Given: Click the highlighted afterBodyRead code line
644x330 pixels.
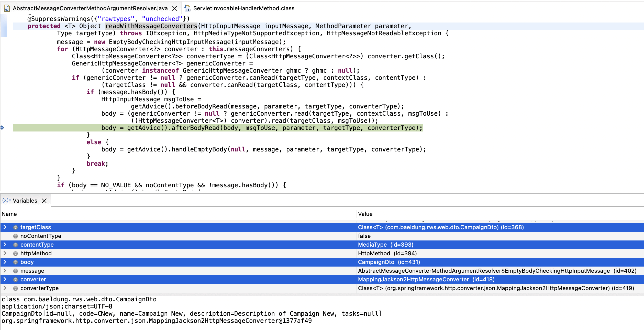Looking at the screenshot, I should pos(261,128).
